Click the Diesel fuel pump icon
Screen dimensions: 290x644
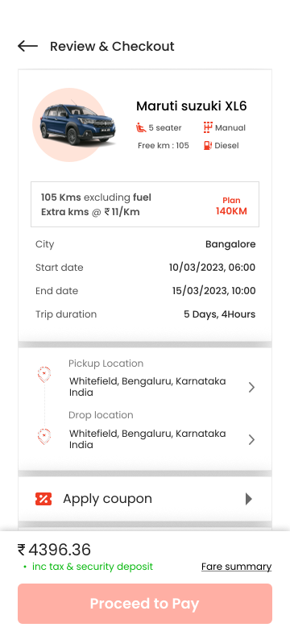click(x=208, y=145)
